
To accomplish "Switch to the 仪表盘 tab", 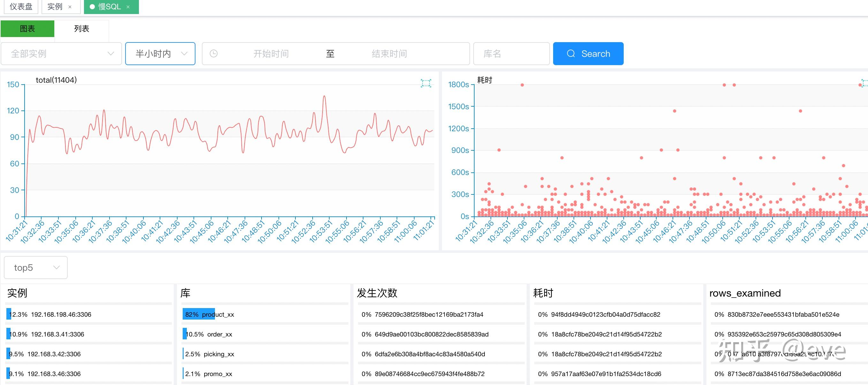I will pyautogui.click(x=21, y=7).
